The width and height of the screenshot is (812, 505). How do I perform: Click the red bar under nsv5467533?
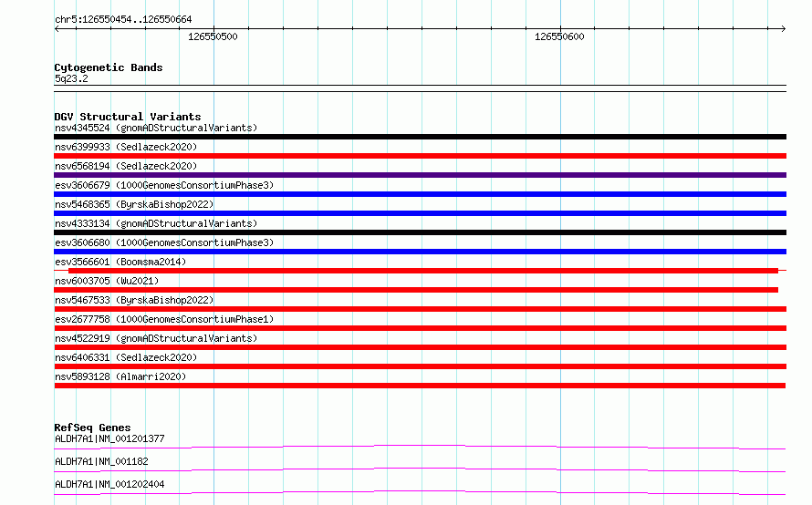pos(420,309)
